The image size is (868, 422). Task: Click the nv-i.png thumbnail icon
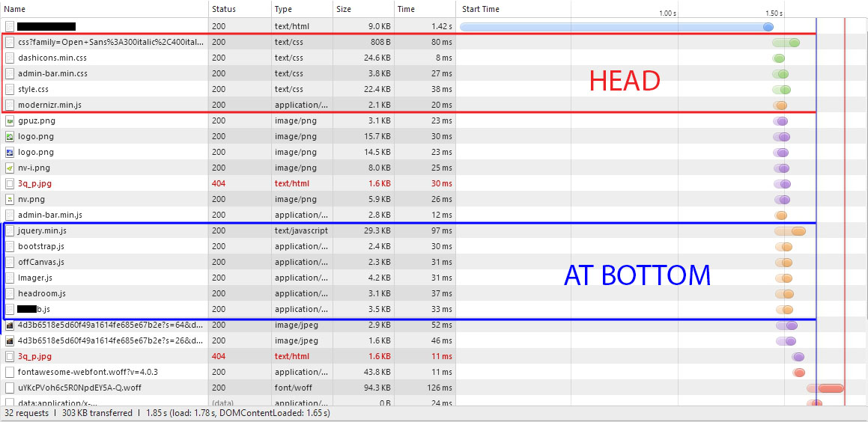point(10,168)
